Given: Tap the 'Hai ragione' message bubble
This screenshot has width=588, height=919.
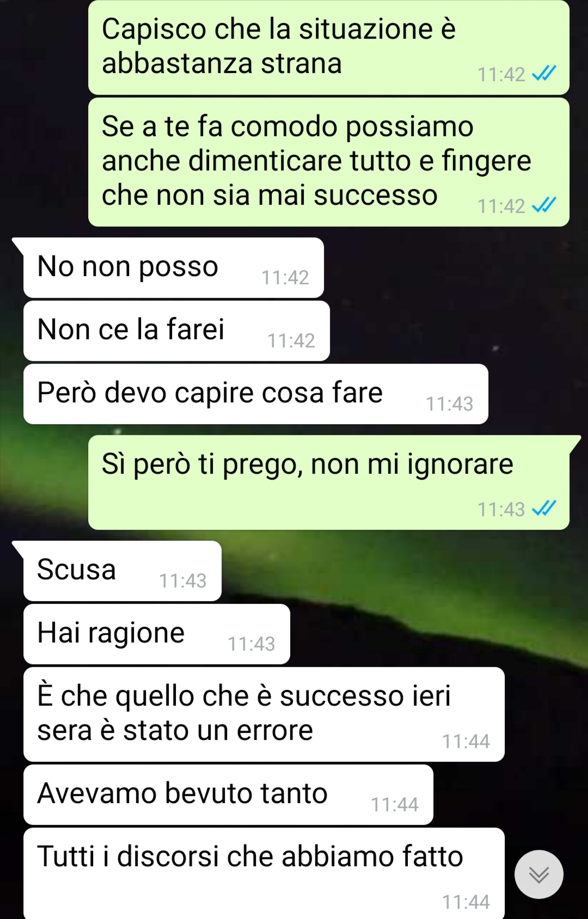Looking at the screenshot, I should click(157, 634).
